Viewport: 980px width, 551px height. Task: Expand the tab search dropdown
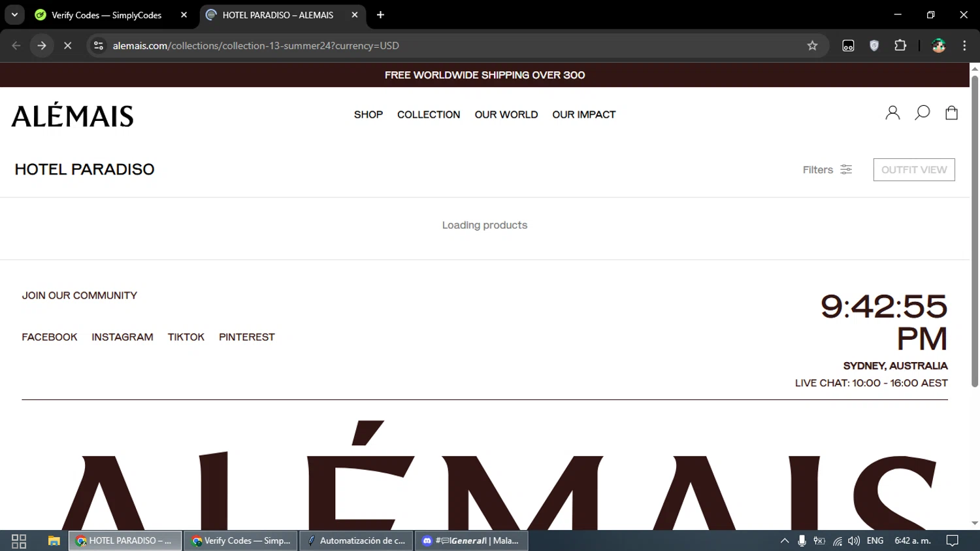click(x=14, y=15)
